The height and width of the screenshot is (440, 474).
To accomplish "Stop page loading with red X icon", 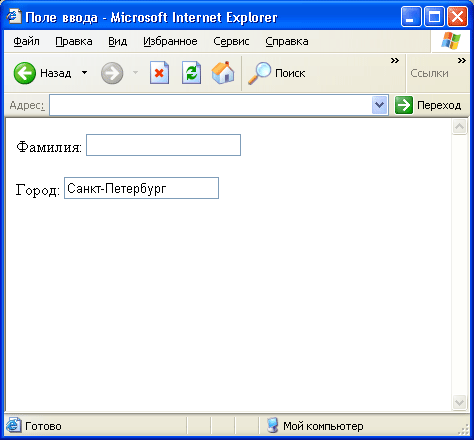I will coord(159,72).
